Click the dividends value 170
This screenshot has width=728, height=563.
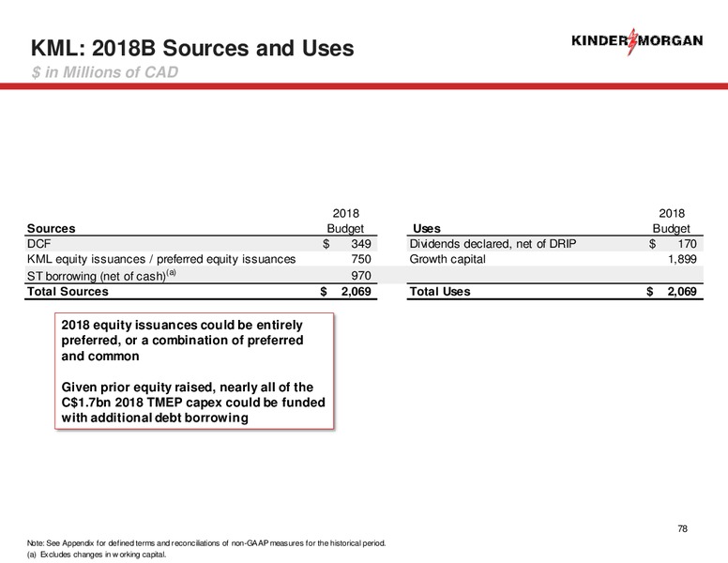click(687, 244)
